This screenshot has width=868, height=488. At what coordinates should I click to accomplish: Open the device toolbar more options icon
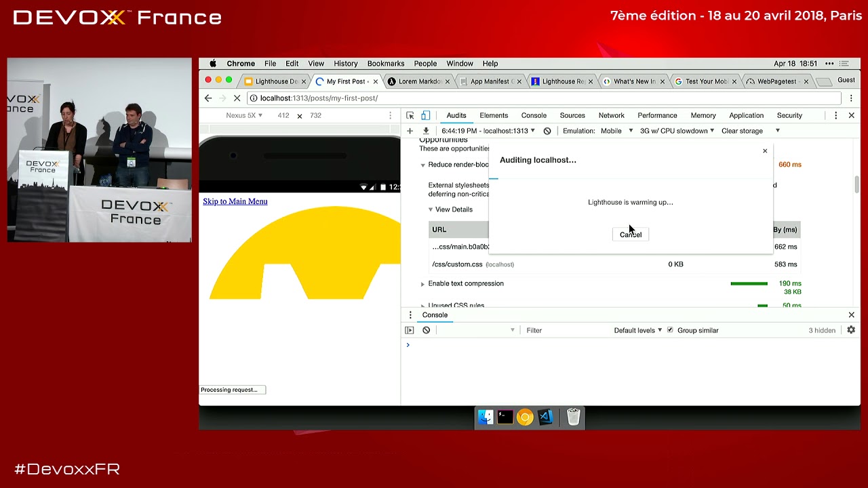[390, 116]
